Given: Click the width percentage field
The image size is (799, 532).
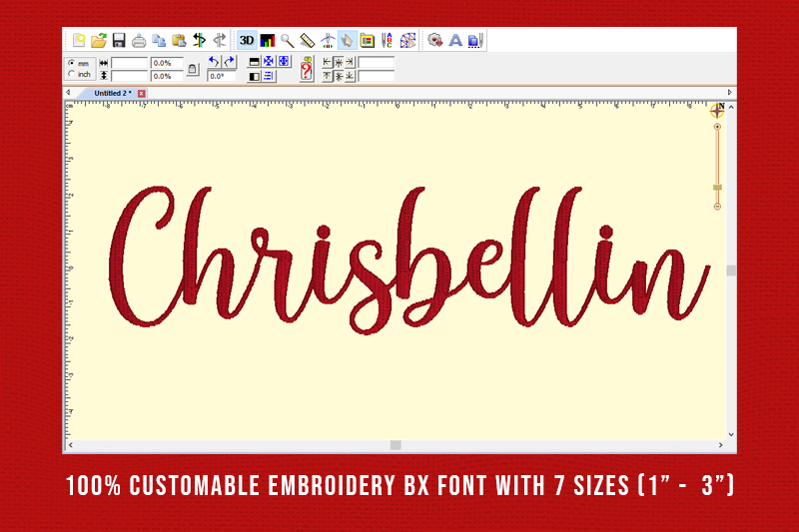Looking at the screenshot, I should pyautogui.click(x=167, y=63).
